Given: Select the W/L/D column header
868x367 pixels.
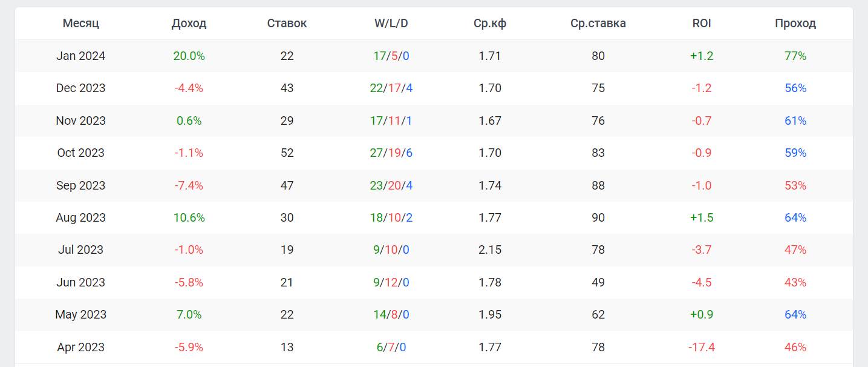Looking at the screenshot, I should point(391,24).
